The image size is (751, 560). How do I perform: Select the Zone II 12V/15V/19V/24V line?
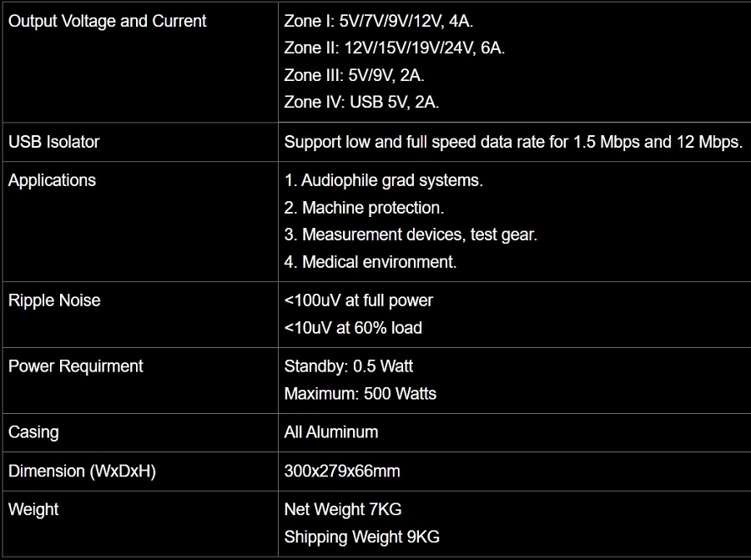394,48
